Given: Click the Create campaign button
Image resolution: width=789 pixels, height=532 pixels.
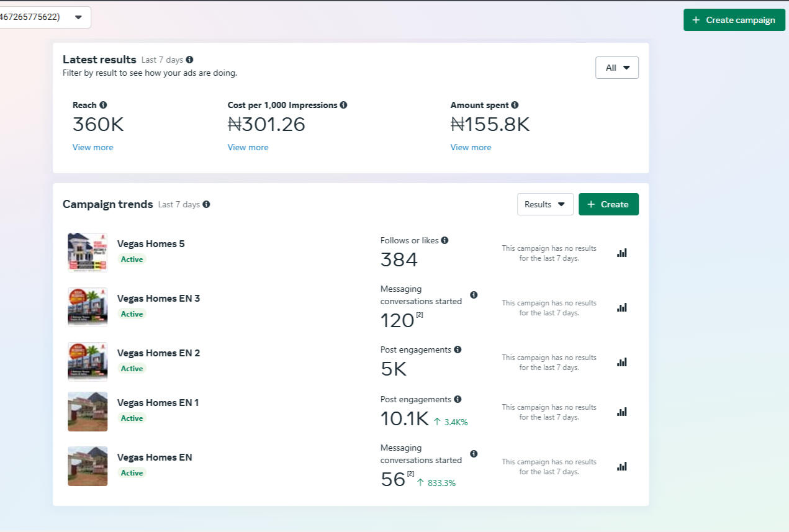Looking at the screenshot, I should pos(734,20).
